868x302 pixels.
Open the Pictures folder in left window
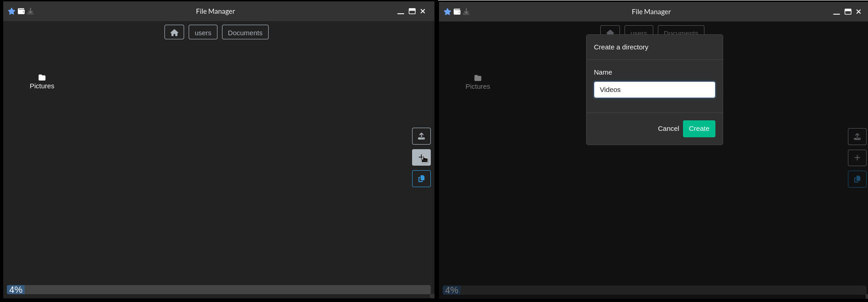coord(42,81)
